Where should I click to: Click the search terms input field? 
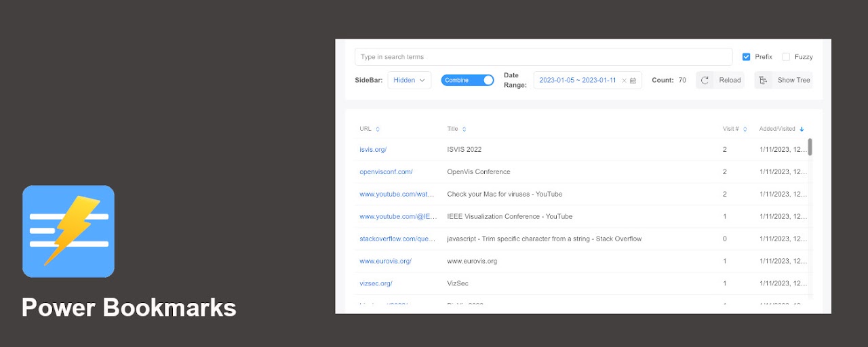(543, 57)
